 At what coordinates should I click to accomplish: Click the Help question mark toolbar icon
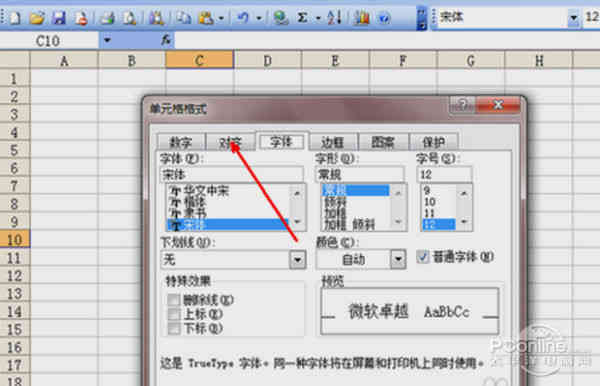384,18
